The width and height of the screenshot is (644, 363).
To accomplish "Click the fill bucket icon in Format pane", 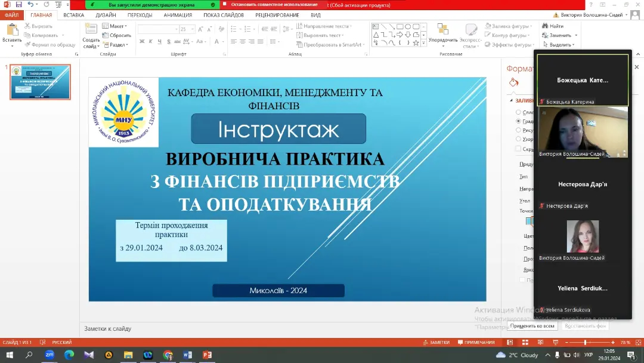I will [514, 82].
